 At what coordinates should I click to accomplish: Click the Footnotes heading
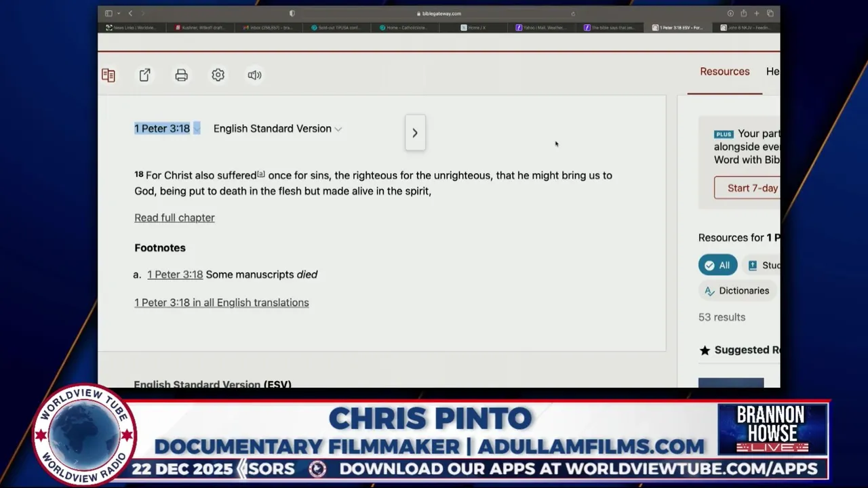pos(160,248)
